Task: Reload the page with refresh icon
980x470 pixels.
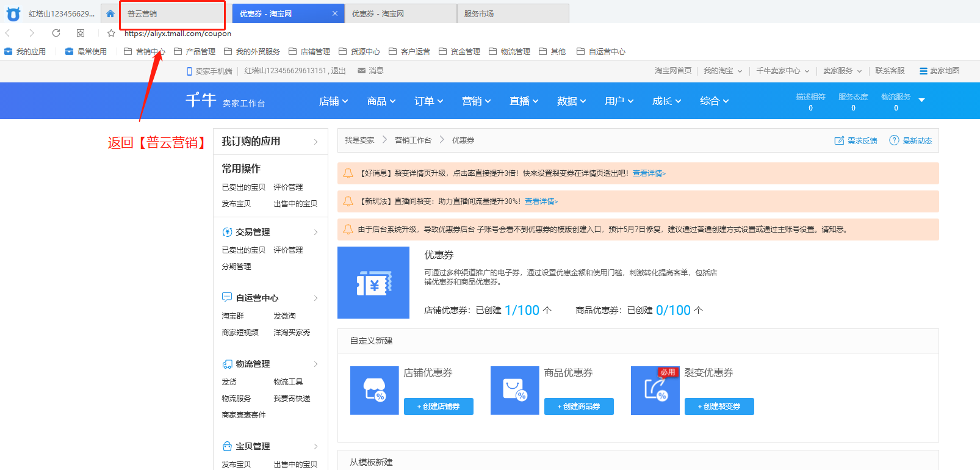Action: (x=56, y=33)
